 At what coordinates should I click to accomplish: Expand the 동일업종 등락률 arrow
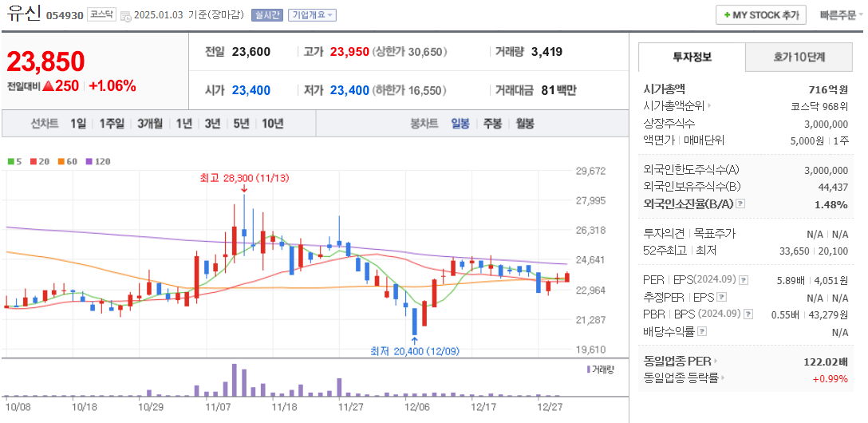tap(724, 378)
